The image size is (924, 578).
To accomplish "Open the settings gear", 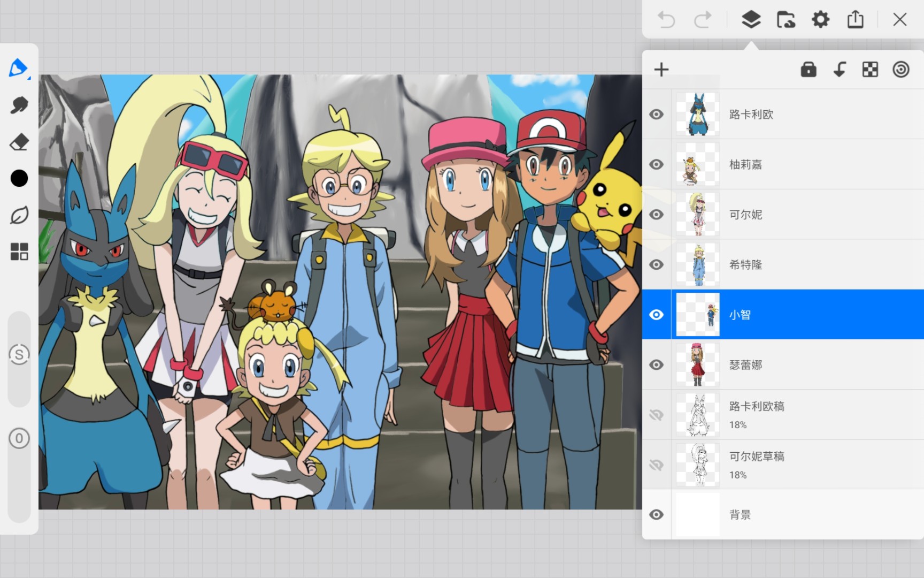I will [x=820, y=20].
